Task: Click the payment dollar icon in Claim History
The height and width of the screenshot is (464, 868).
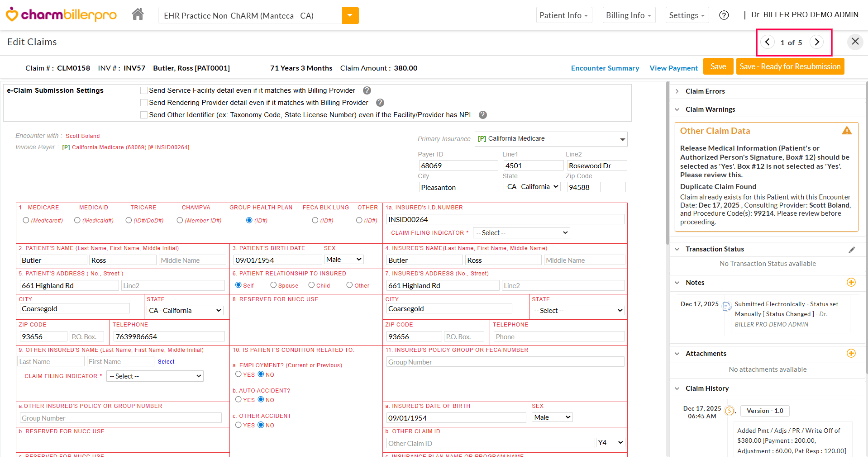Action: 729,411
